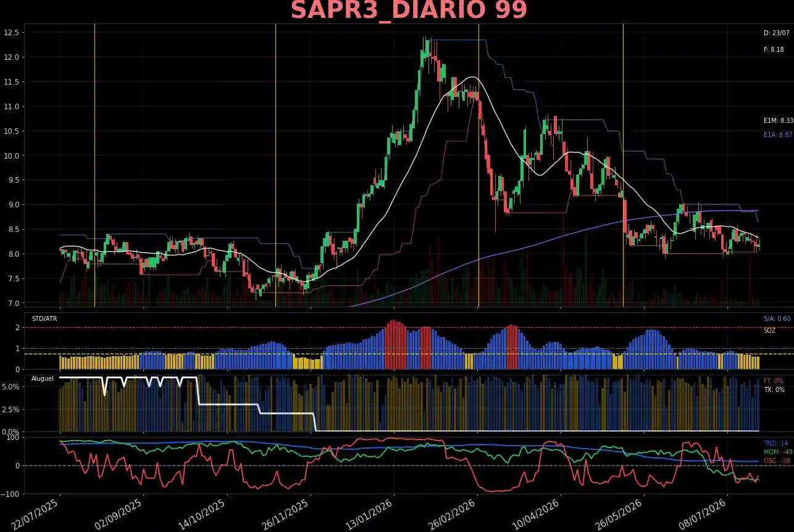Select the 0.0% Aluguel axis label
794x532 pixels.
tap(10, 431)
